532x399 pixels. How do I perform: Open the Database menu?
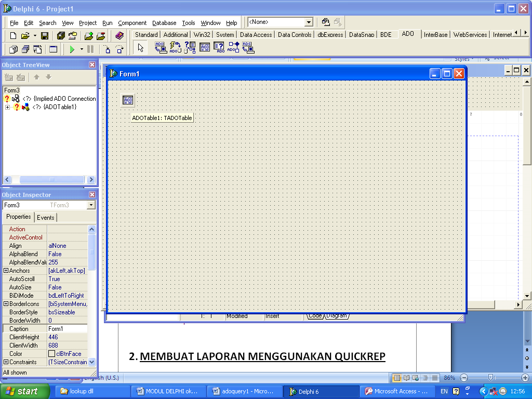(x=164, y=23)
